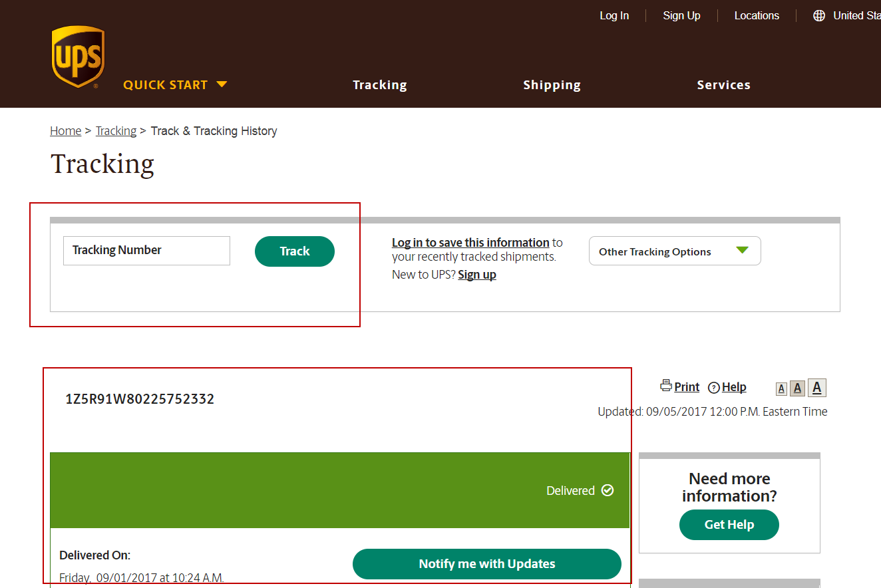Click the printer icon next to Print
Image resolution: width=881 pixels, height=588 pixels.
click(x=666, y=385)
